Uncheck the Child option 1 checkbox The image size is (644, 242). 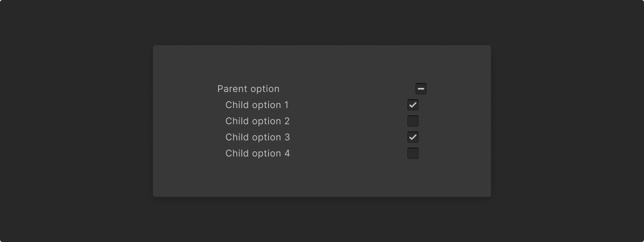pyautogui.click(x=413, y=105)
